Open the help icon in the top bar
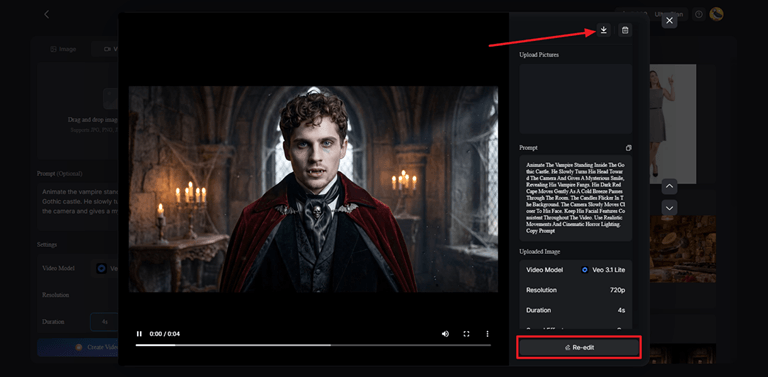The image size is (768, 377). [x=699, y=14]
